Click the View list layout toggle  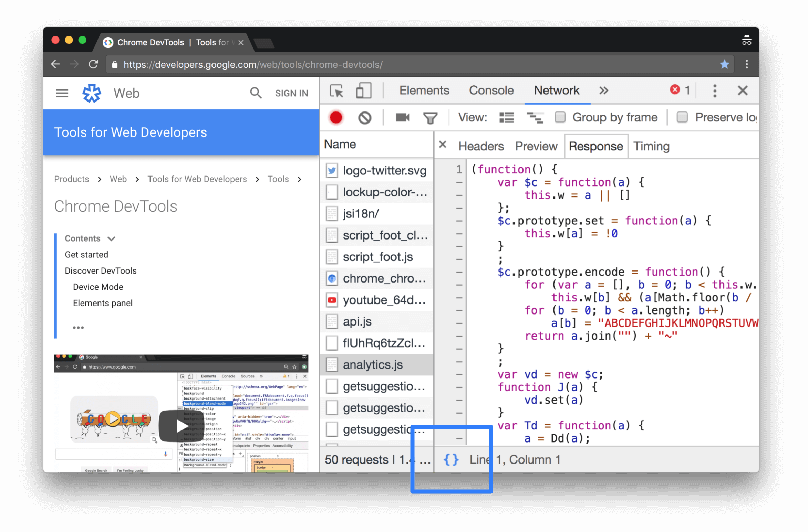point(506,117)
